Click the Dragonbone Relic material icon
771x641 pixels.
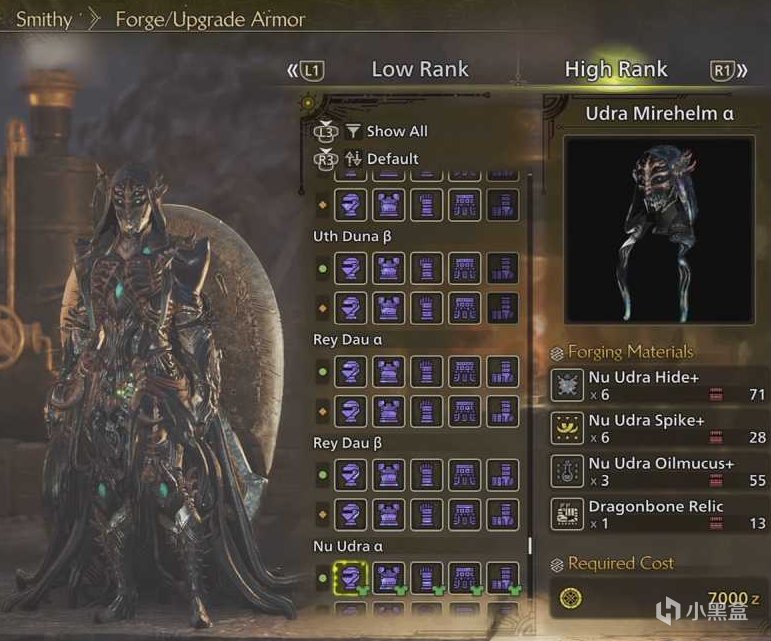pyautogui.click(x=567, y=514)
